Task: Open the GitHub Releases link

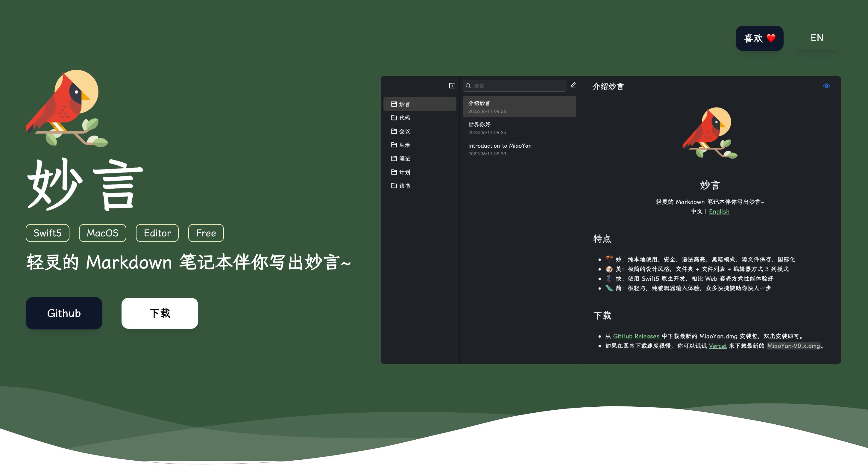Action: point(636,336)
